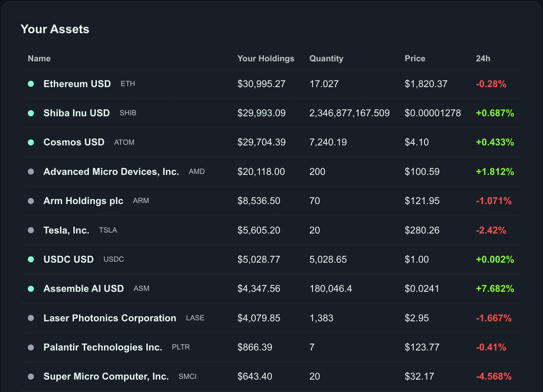Click the PLTR ticker symbol
Image resolution: width=543 pixels, height=392 pixels.
(x=181, y=347)
